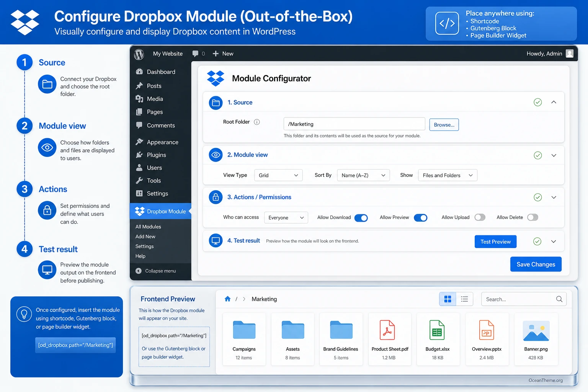The image size is (588, 392).
Task: Toggle Allow Download switch off
Action: pos(361,218)
